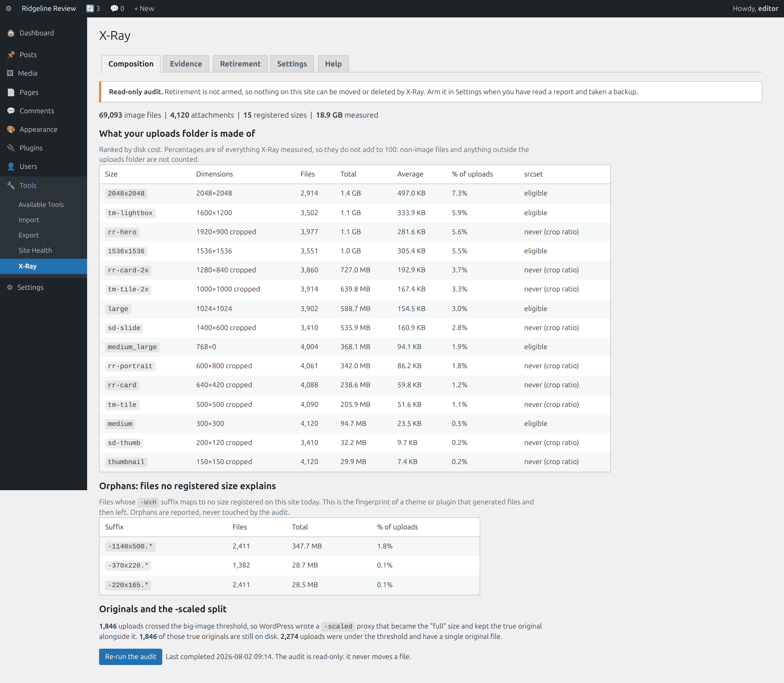This screenshot has width=784, height=683.
Task: Click the Users person icon
Action: [11, 167]
